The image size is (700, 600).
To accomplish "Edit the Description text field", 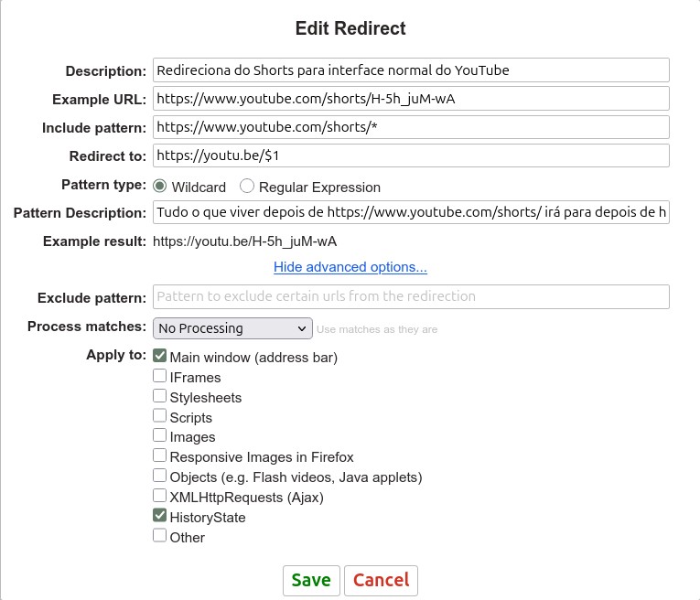I will coord(411,70).
